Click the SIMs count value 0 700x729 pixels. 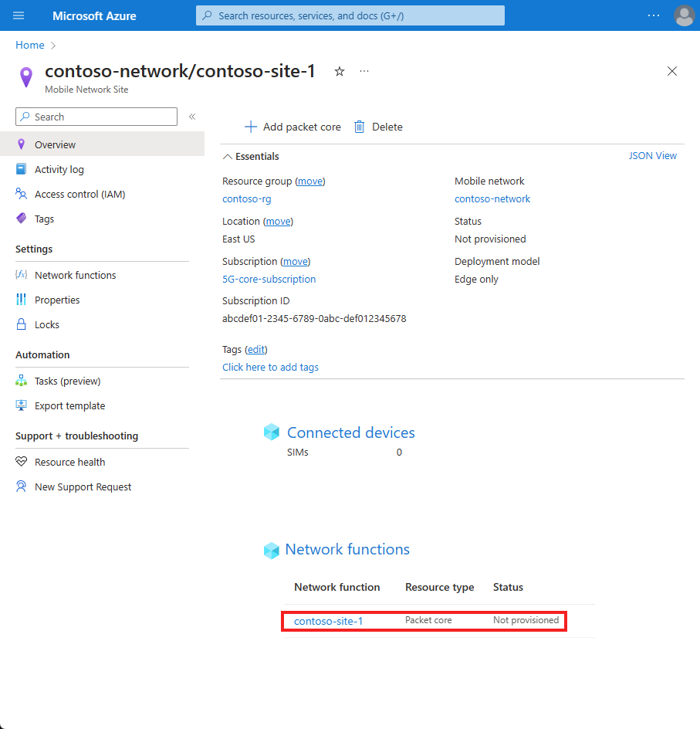[399, 453]
